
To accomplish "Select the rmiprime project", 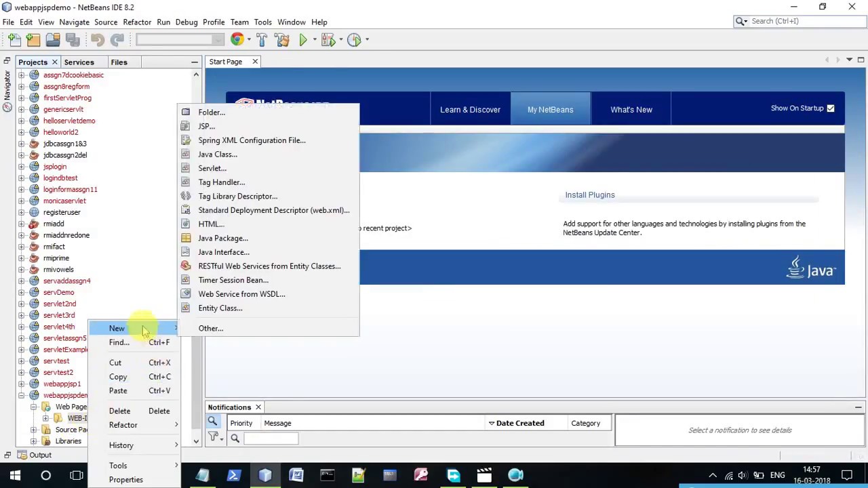I will tap(56, 258).
